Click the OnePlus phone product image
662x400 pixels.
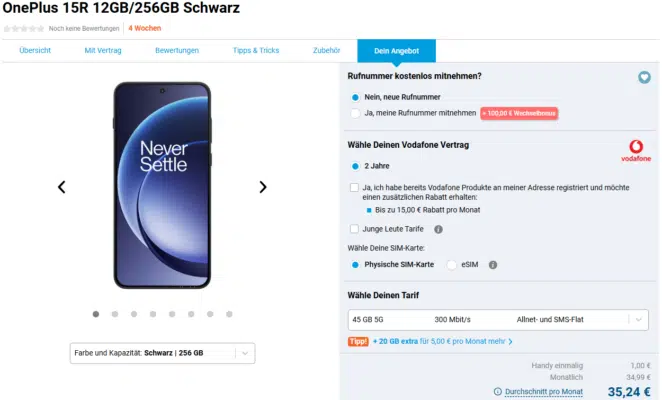point(163,185)
